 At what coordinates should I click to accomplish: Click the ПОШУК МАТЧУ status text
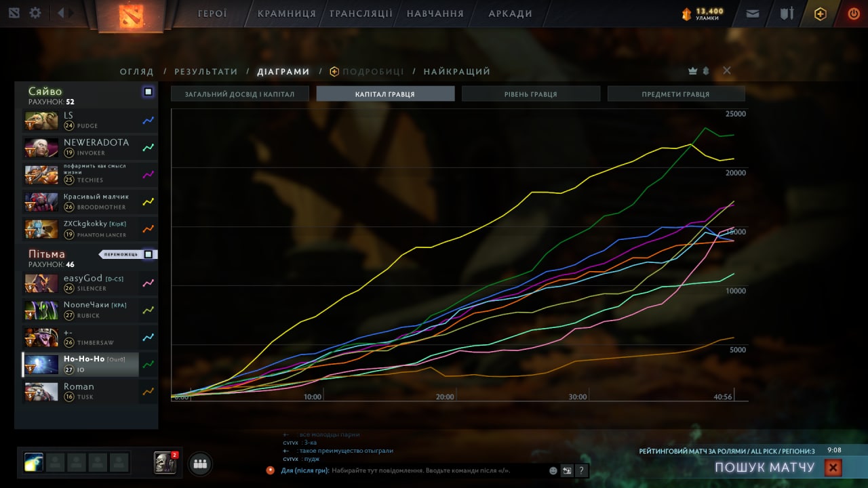[x=764, y=468]
